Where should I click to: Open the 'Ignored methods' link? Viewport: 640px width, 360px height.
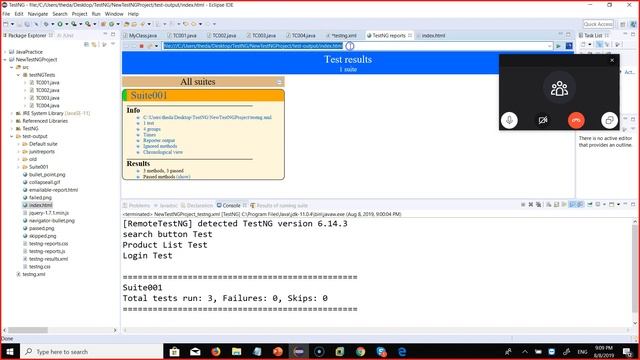(160, 146)
